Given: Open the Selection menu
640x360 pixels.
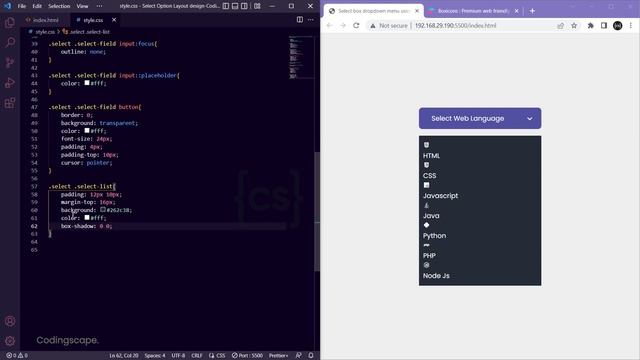Looking at the screenshot, I should pos(59,6).
